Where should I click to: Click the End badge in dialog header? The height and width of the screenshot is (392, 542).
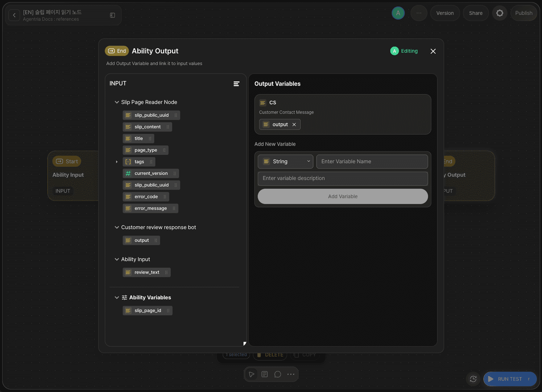(117, 51)
